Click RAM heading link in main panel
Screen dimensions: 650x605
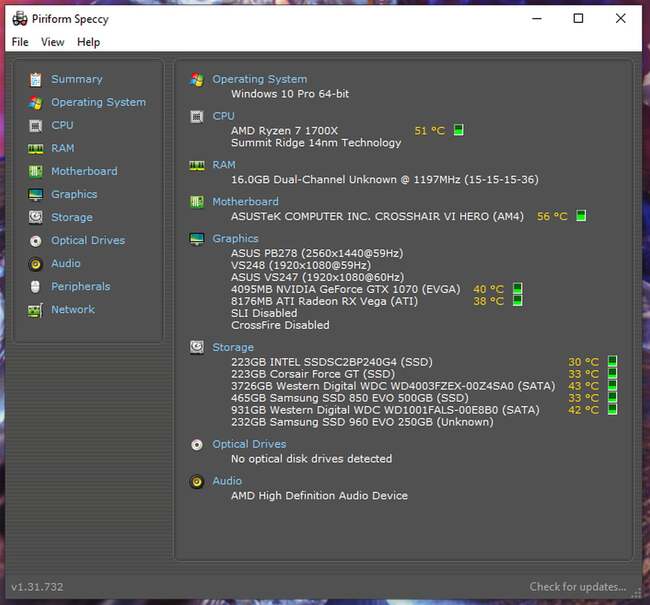224,165
